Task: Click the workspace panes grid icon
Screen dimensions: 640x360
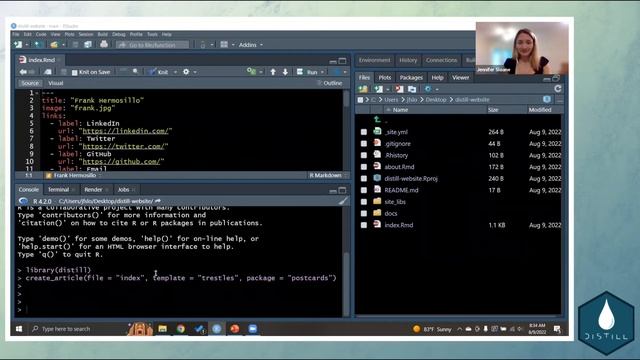Action: click(224, 44)
